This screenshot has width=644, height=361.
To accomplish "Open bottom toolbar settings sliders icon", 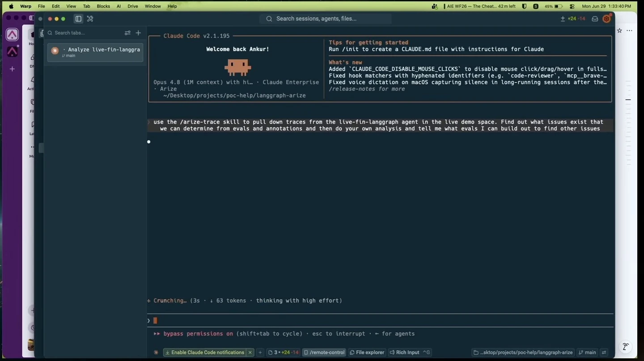I will tap(604, 353).
